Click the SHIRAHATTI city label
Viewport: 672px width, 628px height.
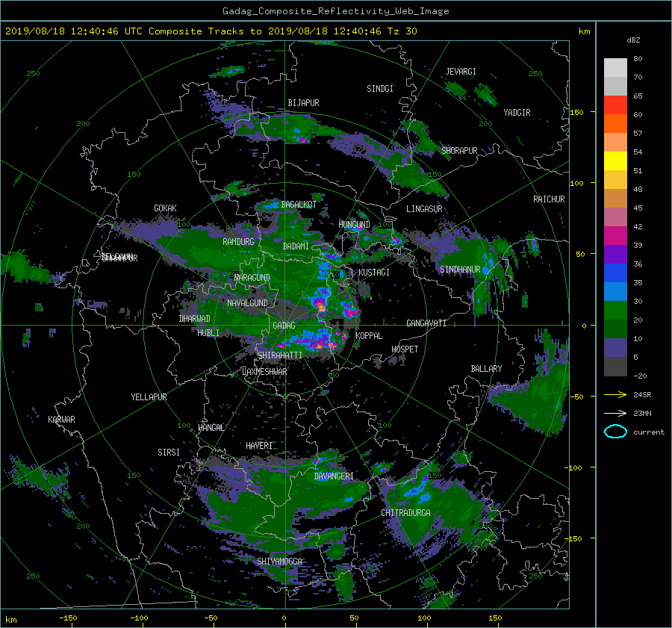(x=280, y=355)
